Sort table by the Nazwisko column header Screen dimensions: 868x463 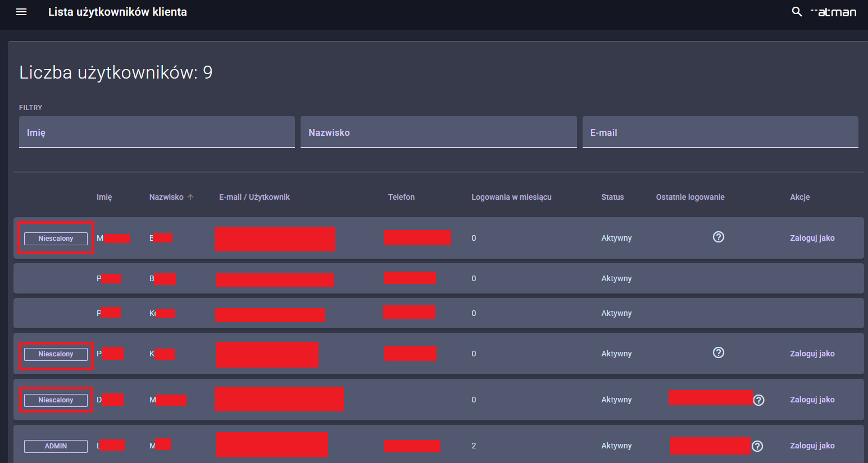click(166, 197)
